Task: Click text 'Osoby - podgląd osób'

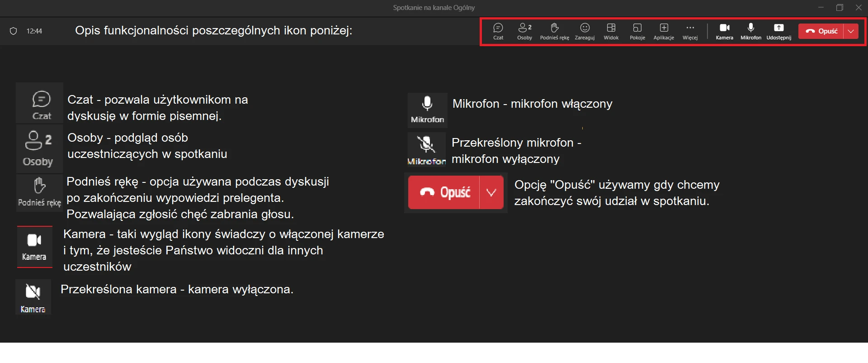Action: [x=127, y=138]
